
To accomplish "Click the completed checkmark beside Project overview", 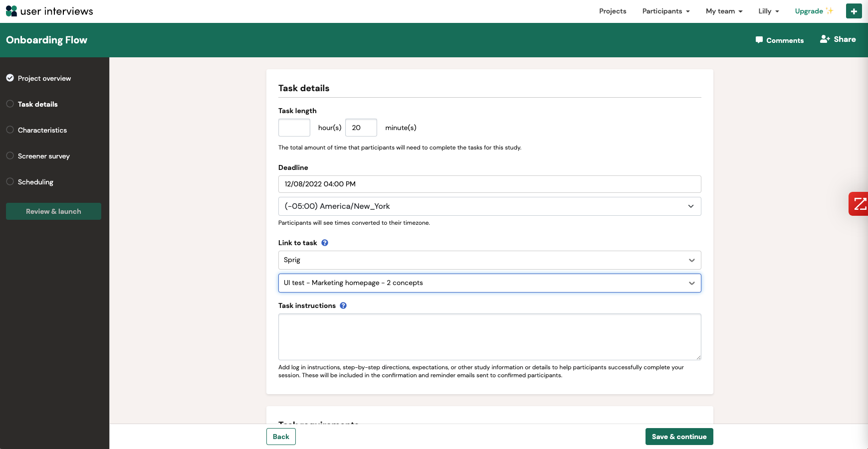I will coord(10,78).
